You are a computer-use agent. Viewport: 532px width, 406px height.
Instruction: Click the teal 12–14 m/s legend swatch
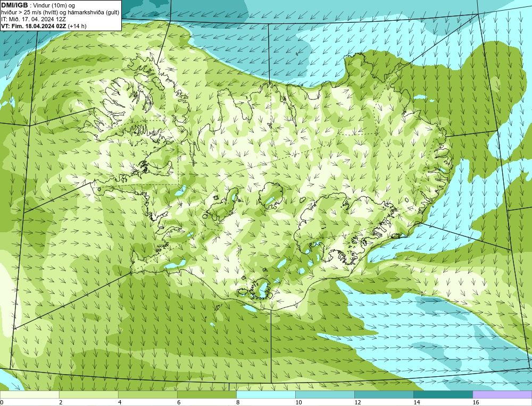384,394
